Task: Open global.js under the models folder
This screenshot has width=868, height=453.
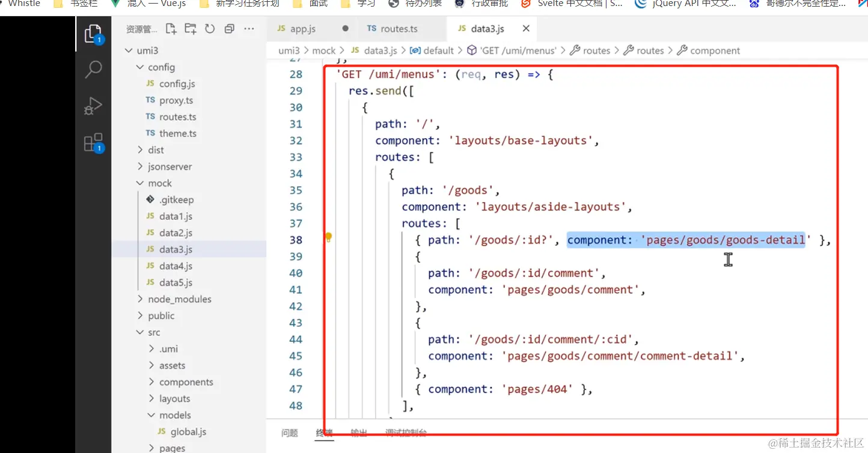Action: pos(188,432)
